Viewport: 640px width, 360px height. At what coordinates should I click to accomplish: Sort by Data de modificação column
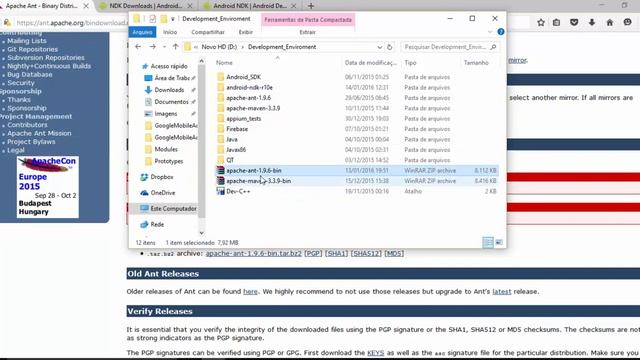click(x=371, y=62)
